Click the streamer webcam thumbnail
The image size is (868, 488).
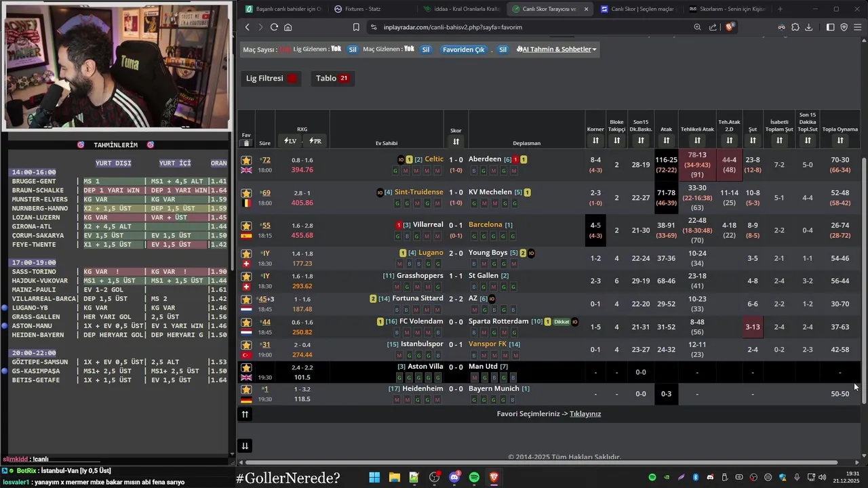[x=116, y=66]
